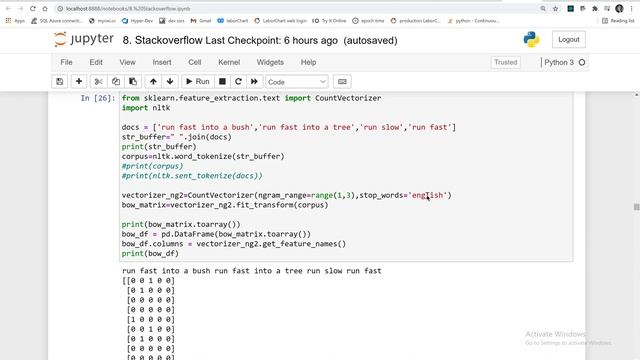Open the Help menu
The width and height of the screenshot is (640, 360).
tap(309, 62)
